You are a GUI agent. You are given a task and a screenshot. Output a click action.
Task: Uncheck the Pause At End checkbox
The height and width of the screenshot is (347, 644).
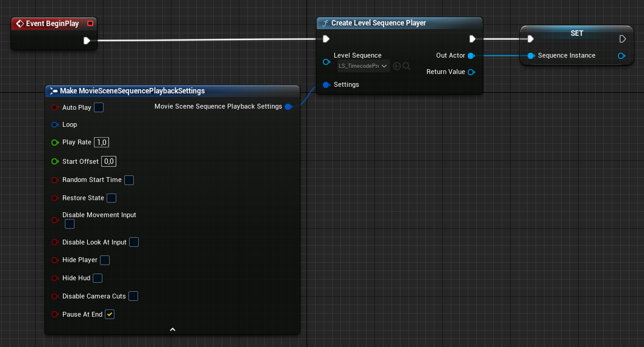(110, 314)
